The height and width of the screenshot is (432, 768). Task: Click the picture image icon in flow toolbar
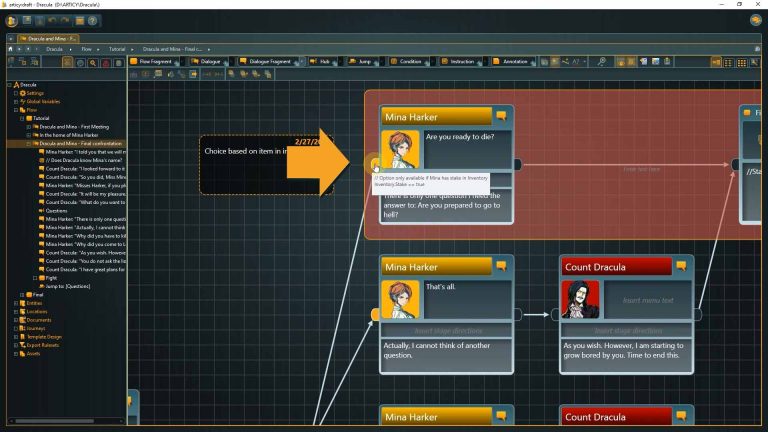[x=655, y=61]
